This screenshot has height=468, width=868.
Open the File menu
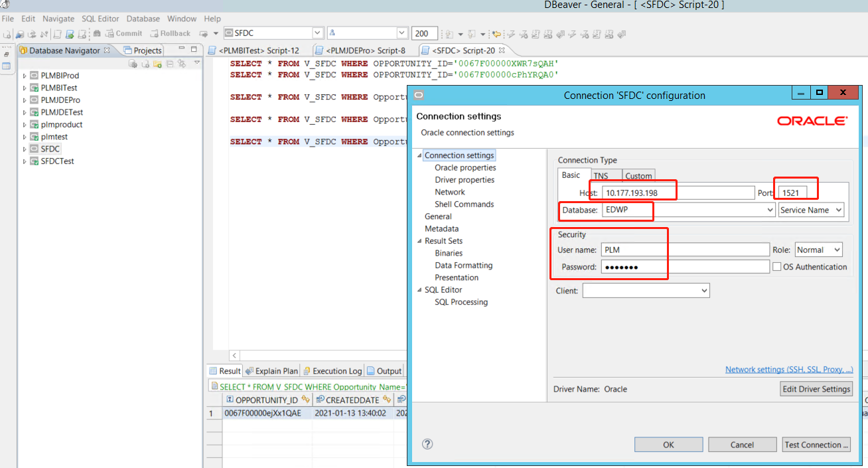(8, 19)
